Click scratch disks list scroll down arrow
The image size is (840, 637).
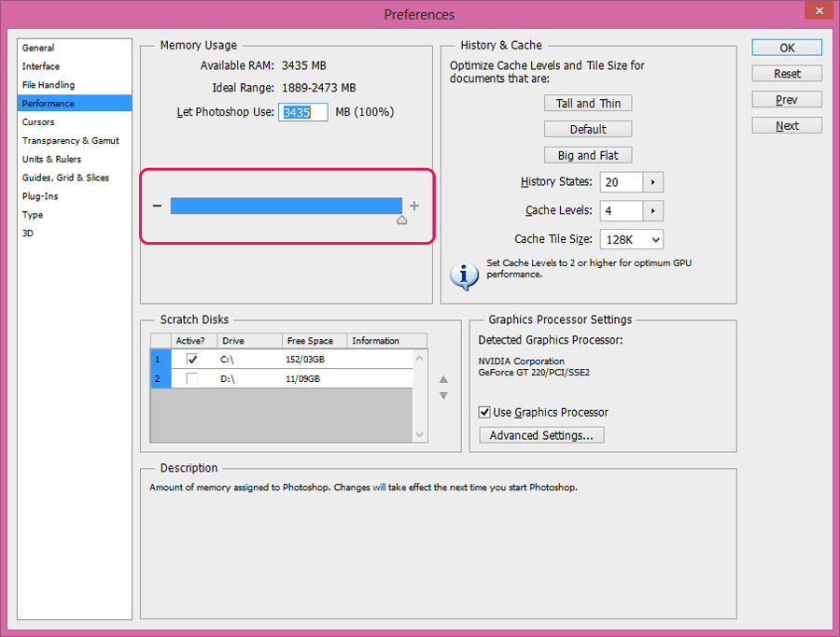419,435
